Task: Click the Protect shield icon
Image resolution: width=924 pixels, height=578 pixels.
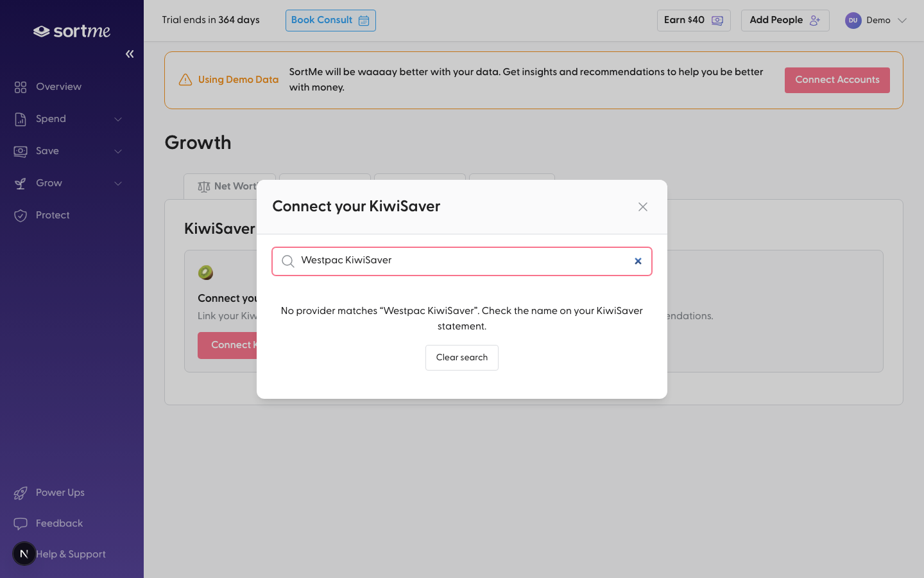Action: pyautogui.click(x=21, y=215)
